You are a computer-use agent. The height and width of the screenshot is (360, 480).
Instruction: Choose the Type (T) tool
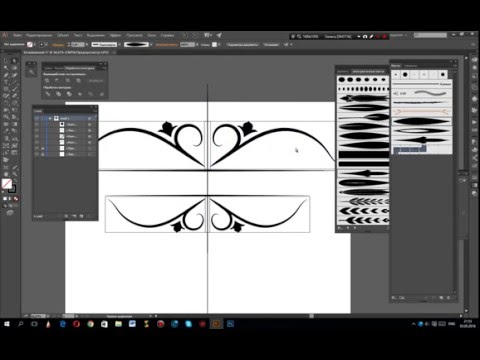pos(6,82)
